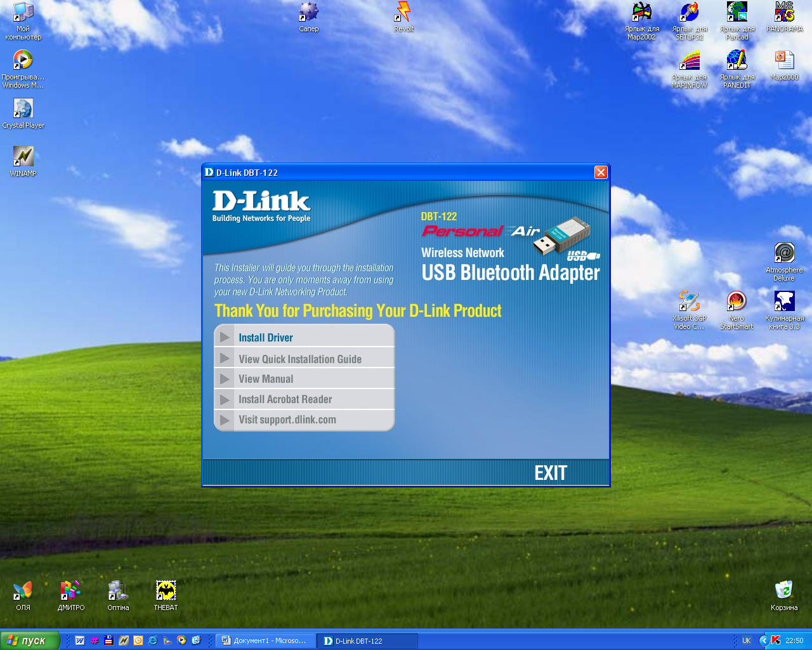
Task: Select Мой компьютер desktop icon
Action: [x=23, y=21]
